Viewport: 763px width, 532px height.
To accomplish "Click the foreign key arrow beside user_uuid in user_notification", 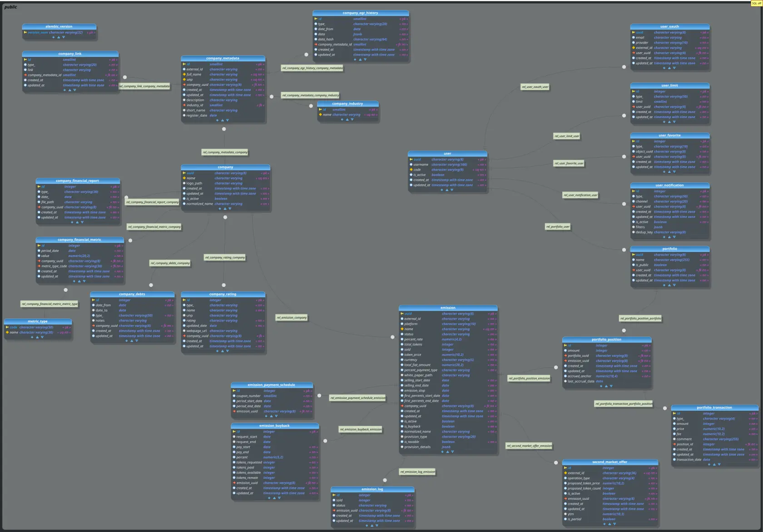I will point(634,206).
